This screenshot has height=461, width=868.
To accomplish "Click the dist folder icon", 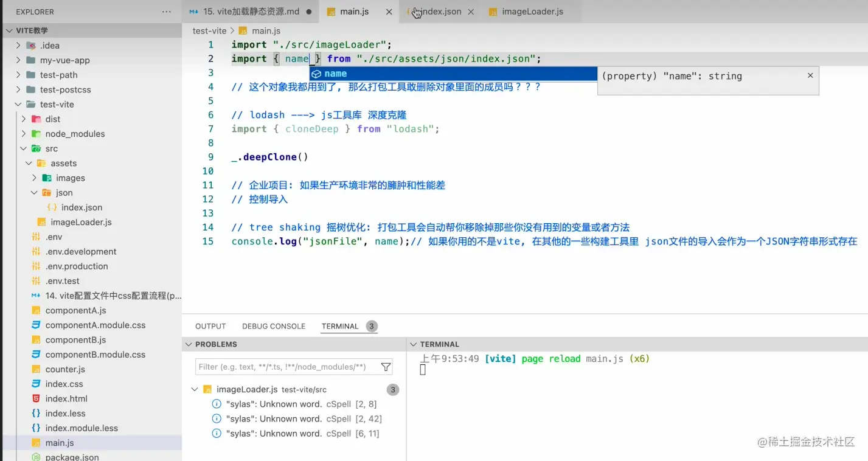I will [35, 119].
